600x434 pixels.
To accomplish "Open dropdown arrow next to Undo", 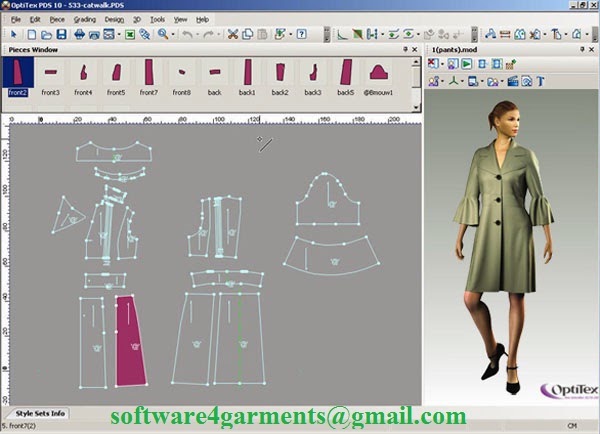I will click(x=197, y=35).
